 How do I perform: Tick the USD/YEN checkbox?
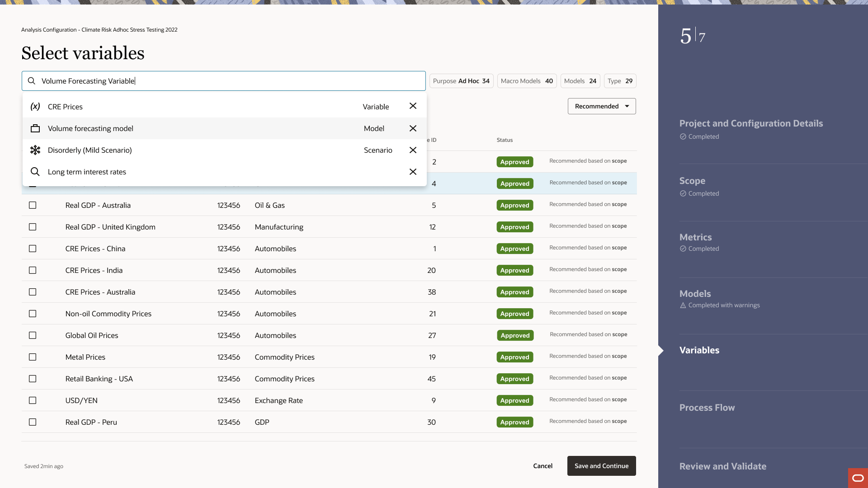(33, 400)
